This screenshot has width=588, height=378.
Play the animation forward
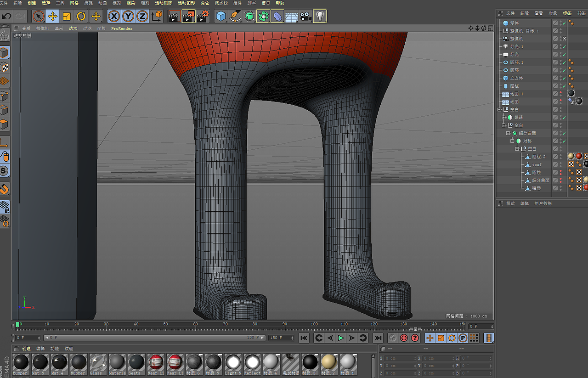[340, 338]
